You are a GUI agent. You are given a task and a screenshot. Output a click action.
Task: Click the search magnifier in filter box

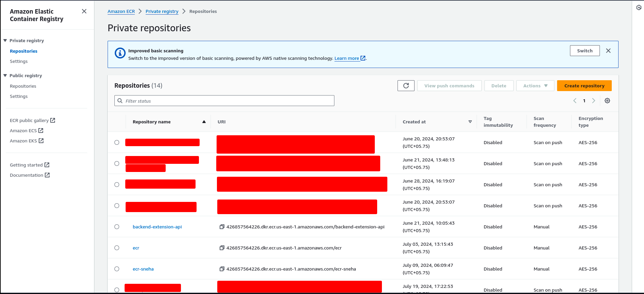pos(120,101)
